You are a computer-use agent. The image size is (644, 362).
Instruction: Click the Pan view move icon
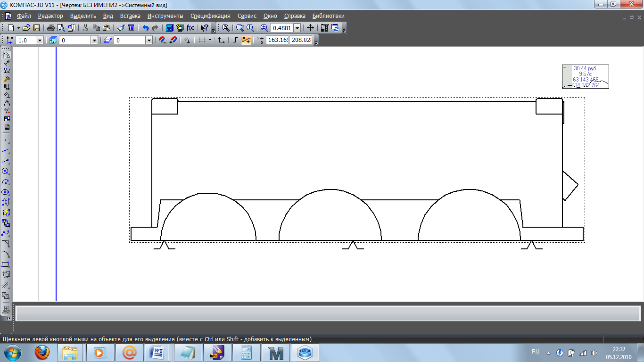pyautogui.click(x=310, y=28)
